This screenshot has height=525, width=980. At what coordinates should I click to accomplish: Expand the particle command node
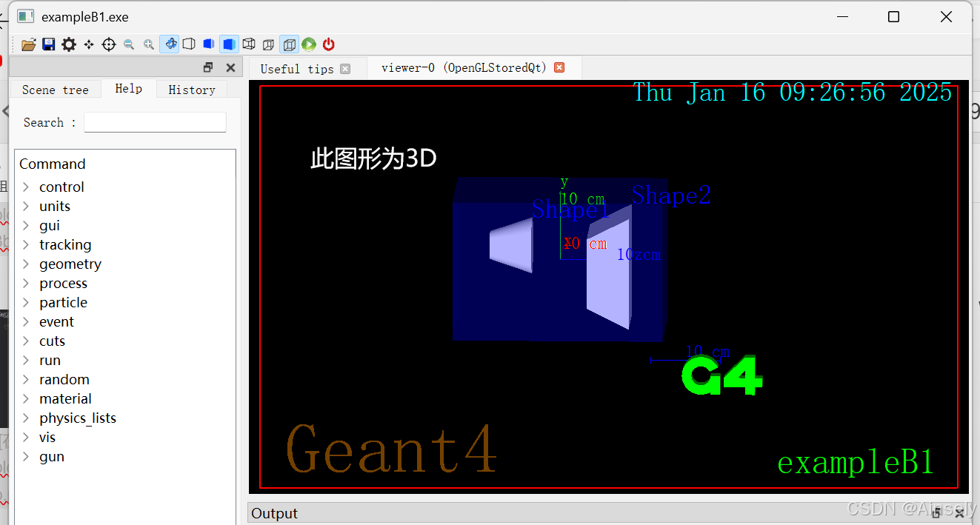(x=26, y=302)
